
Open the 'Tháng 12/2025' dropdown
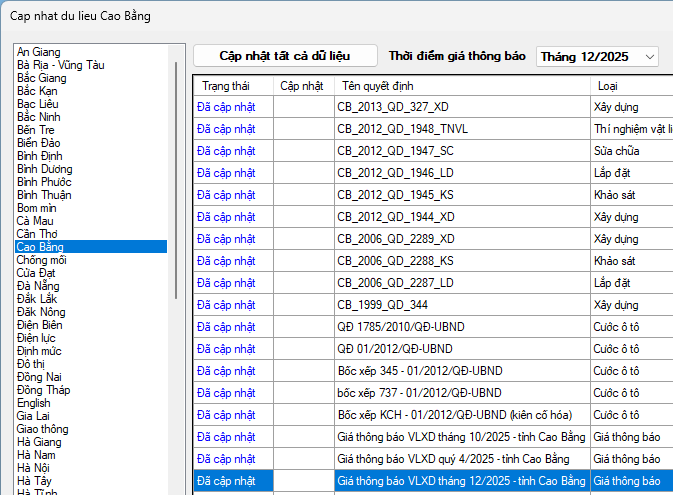(597, 56)
